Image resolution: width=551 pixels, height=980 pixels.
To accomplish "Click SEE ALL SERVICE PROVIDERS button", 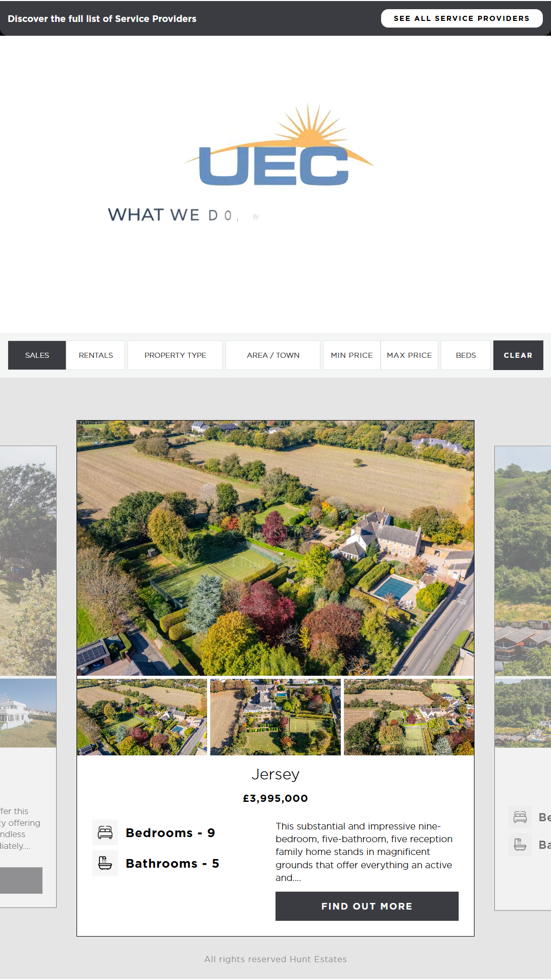I will click(462, 18).
